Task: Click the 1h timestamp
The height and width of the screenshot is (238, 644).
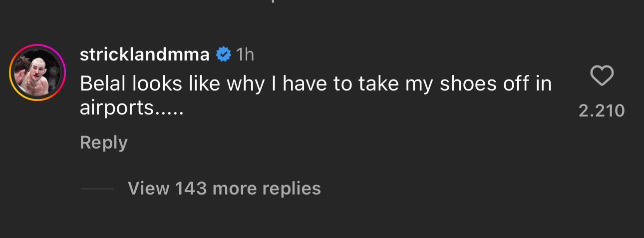Action: point(245,54)
